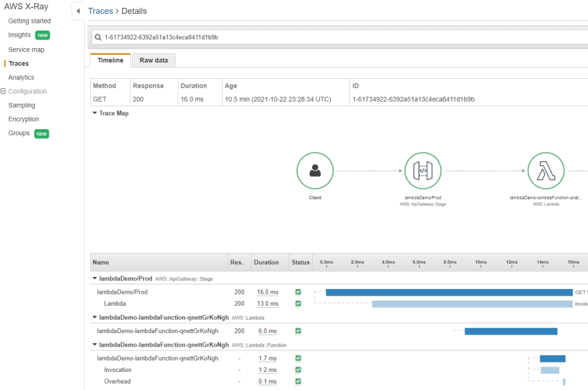Open Groups in sidebar
Screen dimensions: 588x390
click(x=19, y=133)
